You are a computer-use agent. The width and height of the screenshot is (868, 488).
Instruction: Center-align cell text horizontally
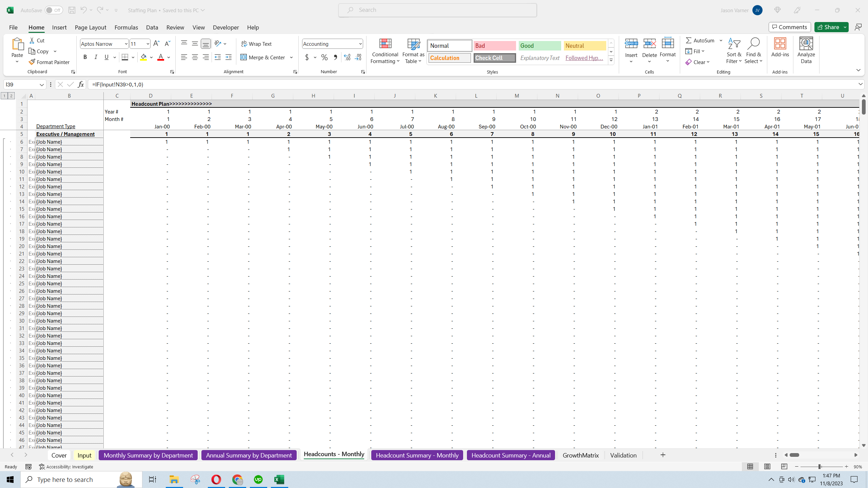tap(195, 57)
